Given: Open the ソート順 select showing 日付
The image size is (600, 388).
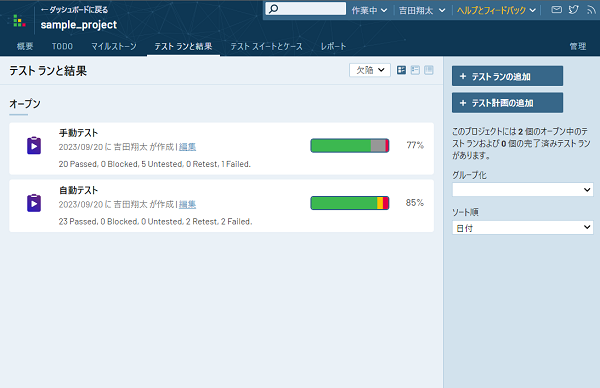Looking at the screenshot, I should (522, 228).
